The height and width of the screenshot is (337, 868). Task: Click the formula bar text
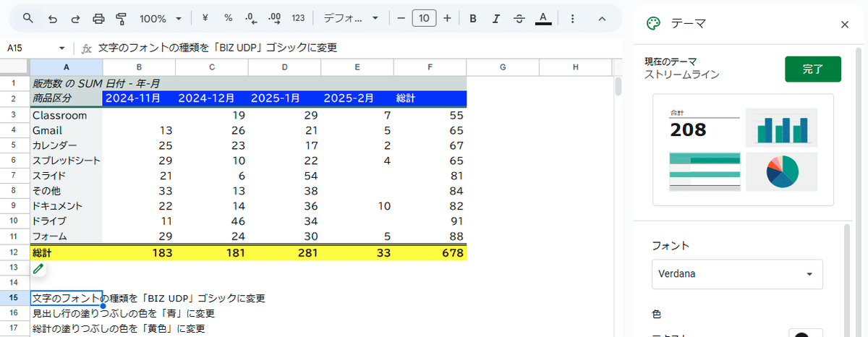[x=218, y=48]
